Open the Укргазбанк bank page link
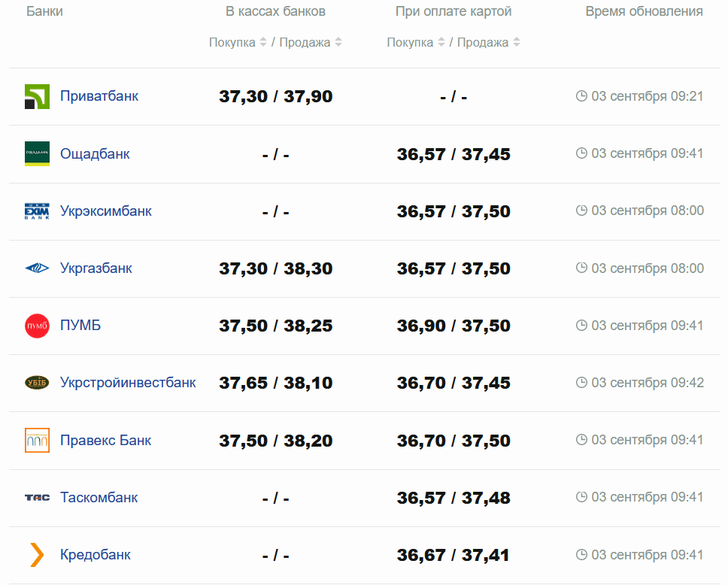 pos(96,268)
